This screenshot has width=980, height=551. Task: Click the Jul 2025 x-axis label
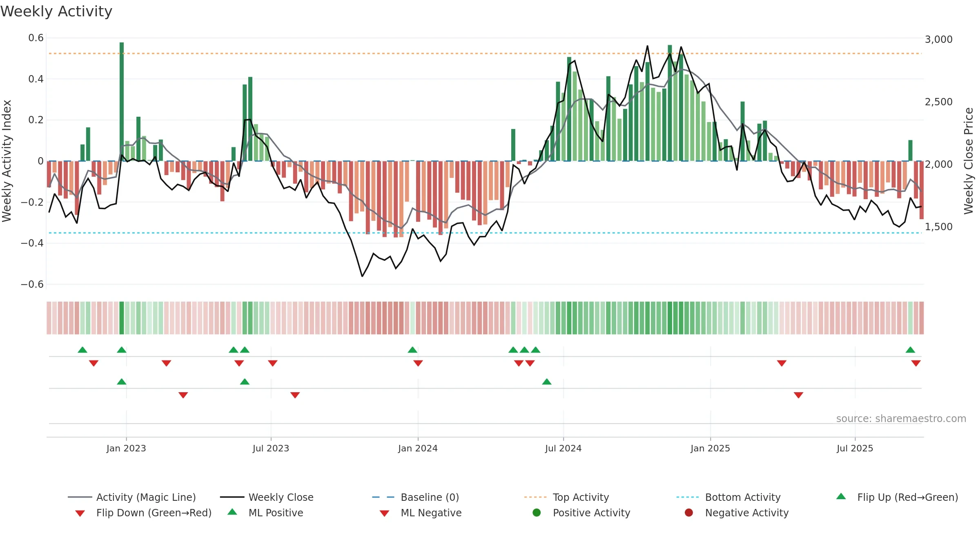(x=855, y=448)
